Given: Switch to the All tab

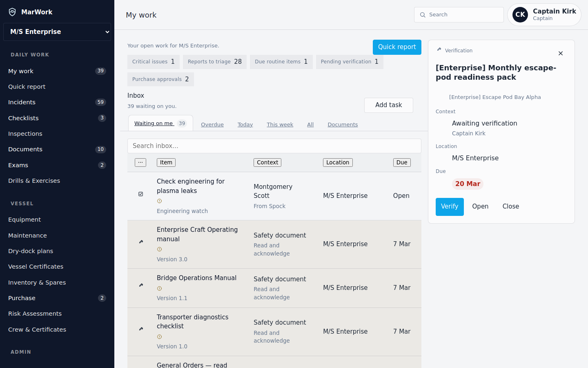Looking at the screenshot, I should click(310, 125).
